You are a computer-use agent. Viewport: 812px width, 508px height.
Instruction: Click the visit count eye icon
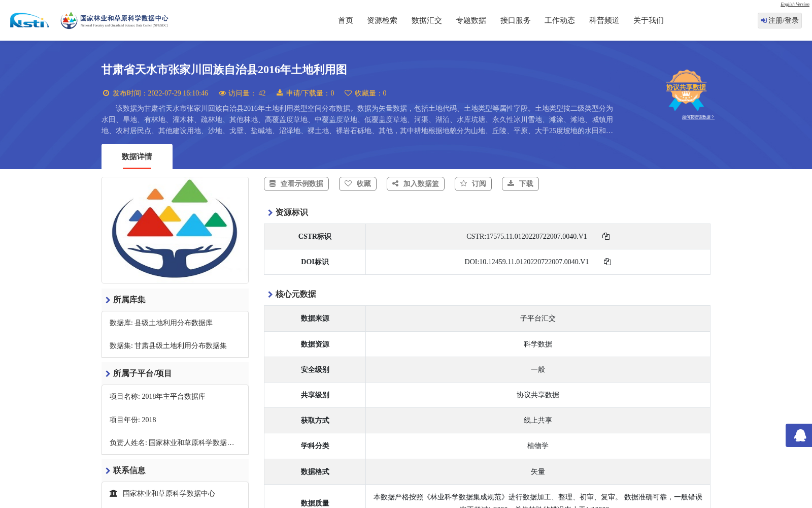222,93
